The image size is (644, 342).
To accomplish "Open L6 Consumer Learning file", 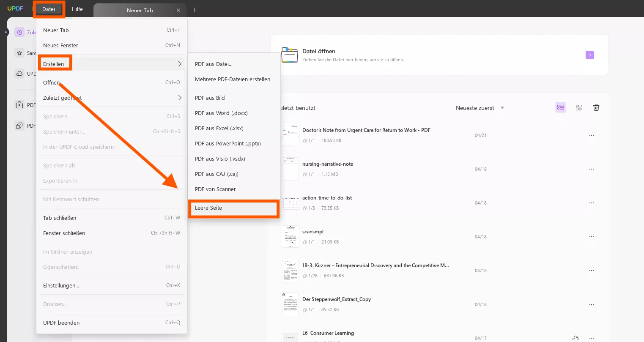I will 328,333.
